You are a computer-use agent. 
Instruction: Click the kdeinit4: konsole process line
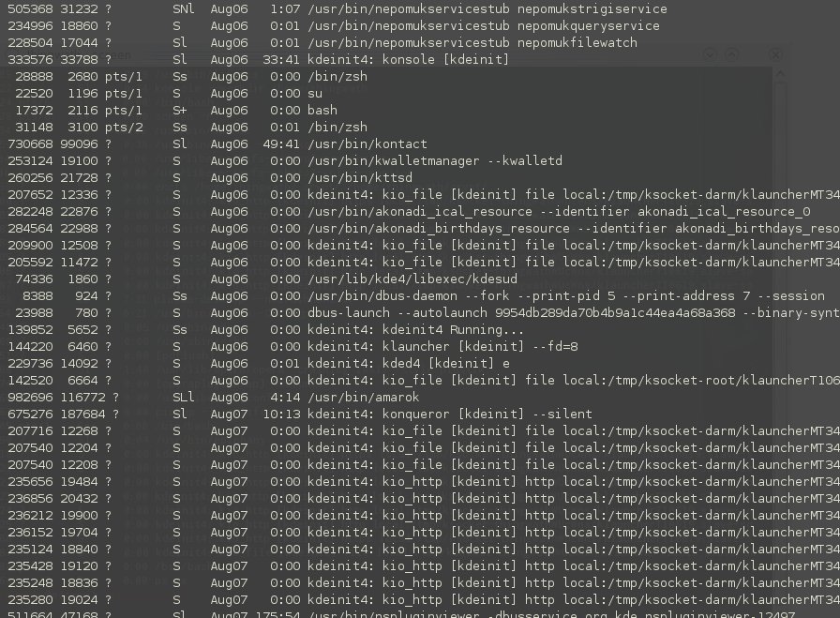tap(258, 59)
